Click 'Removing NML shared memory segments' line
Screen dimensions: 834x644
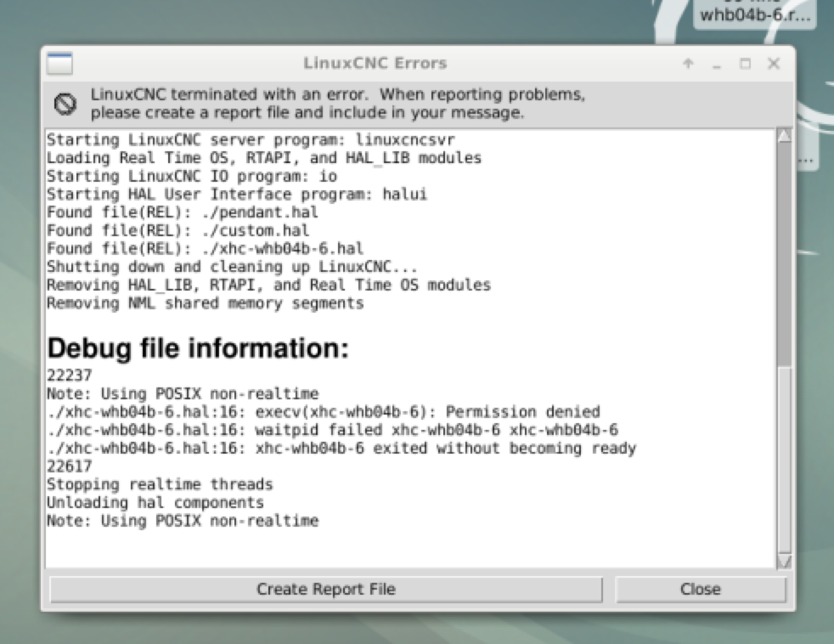pyautogui.click(x=206, y=303)
